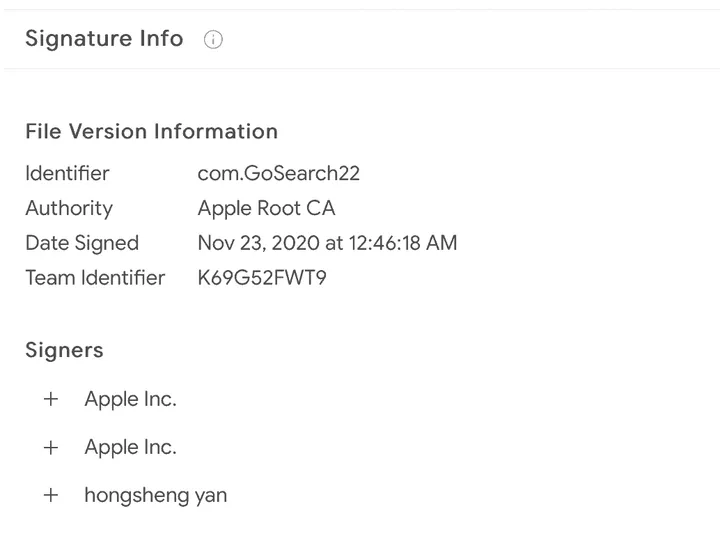This screenshot has width=720, height=547.
Task: Click the Team Identifier field label
Action: [95, 277]
